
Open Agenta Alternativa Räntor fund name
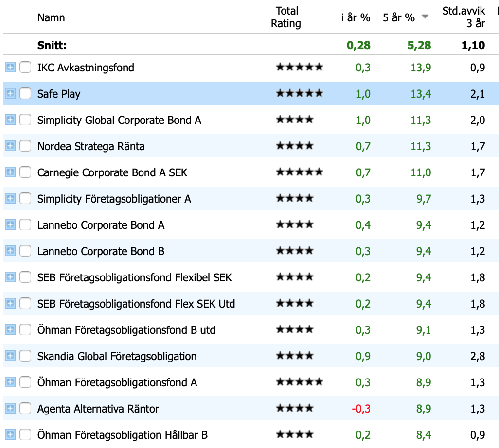pyautogui.click(x=98, y=409)
